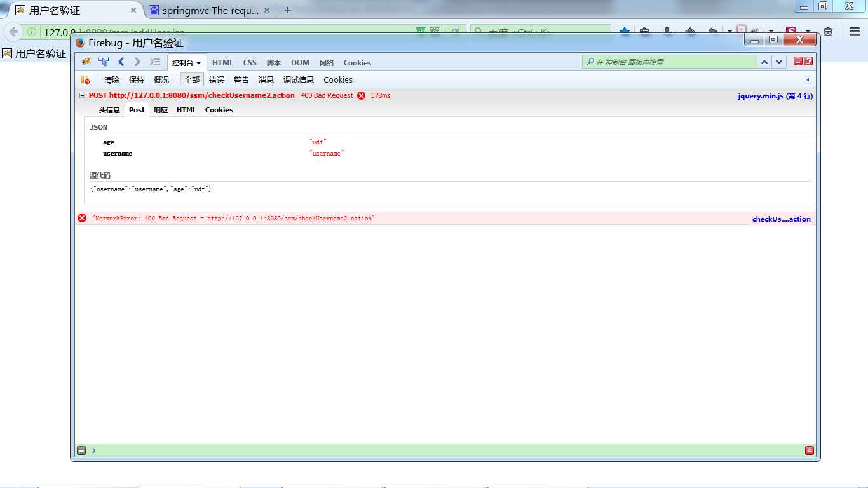
Task: Filter console by Cookies in filter bar
Action: [338, 79]
